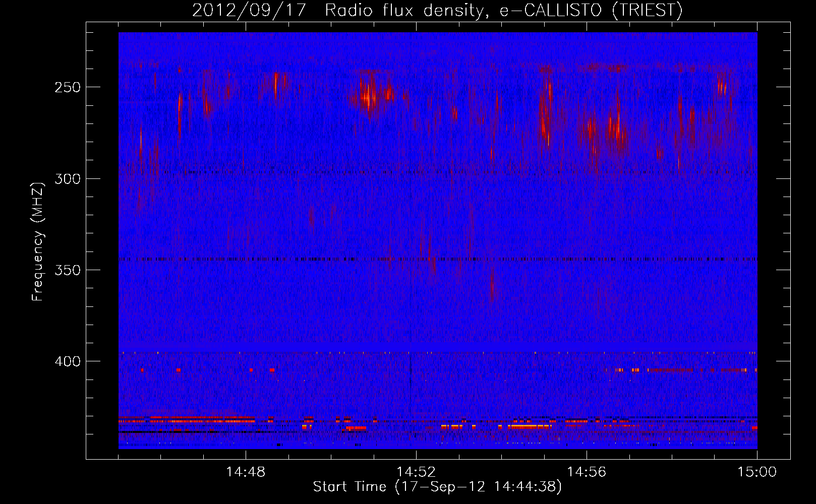
Task: Click the plot title '2012/09/17 Radio flux density, e-CALLISTO (TRIEST)'
Action: [x=437, y=10]
